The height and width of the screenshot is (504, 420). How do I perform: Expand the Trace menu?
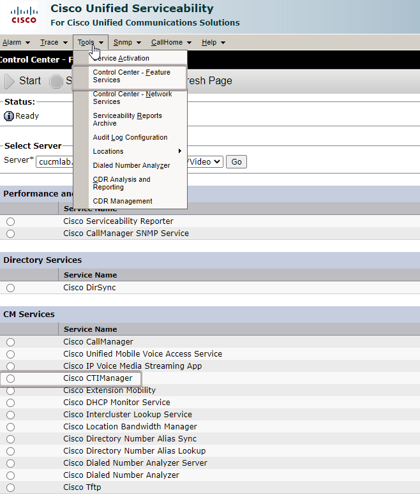pos(54,43)
